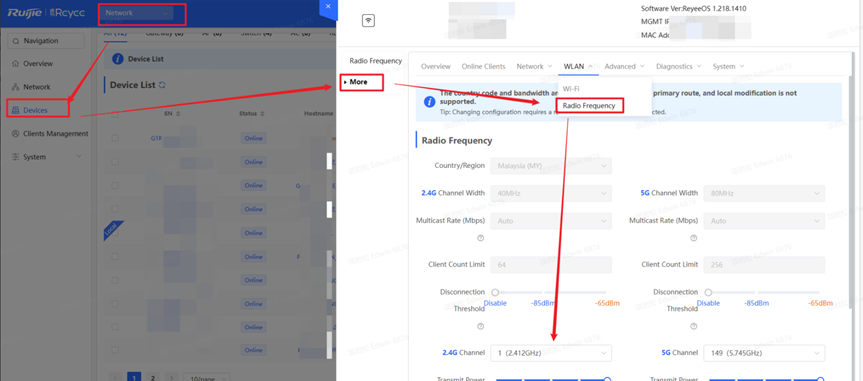Click the G1P serial number link
This screenshot has height=381, width=863.
[x=156, y=139]
